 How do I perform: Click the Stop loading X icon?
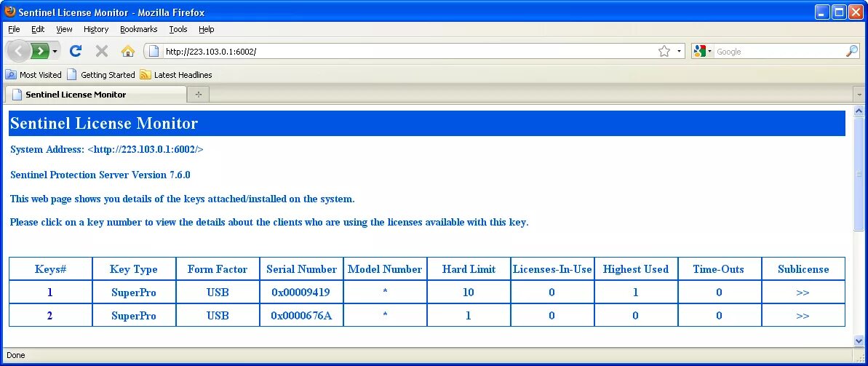click(102, 51)
